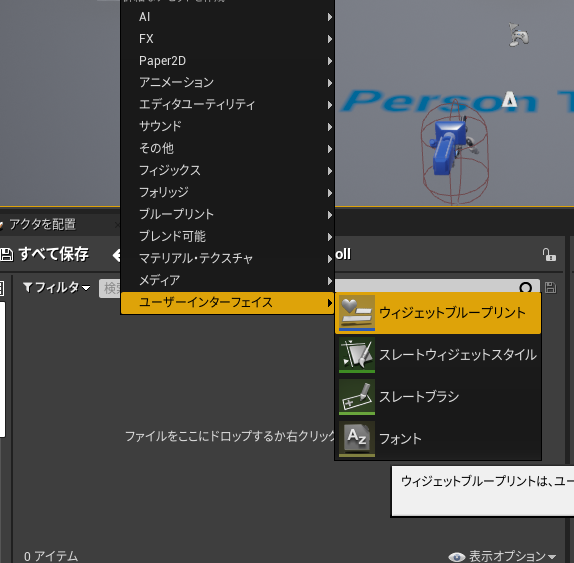Screen dimensions: 574x563
Task: Select Widget Blueprint (ウィジェットブループリント) submenu entry
Action: pos(438,313)
